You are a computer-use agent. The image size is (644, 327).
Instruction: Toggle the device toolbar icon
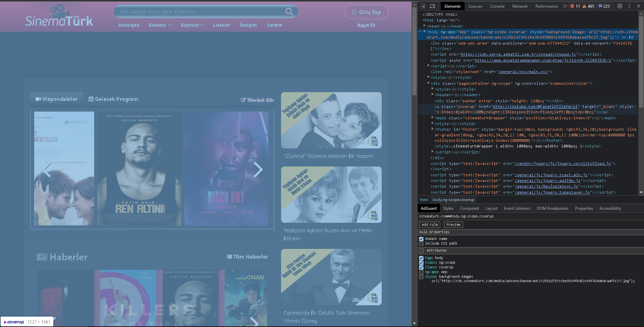pyautogui.click(x=432, y=6)
